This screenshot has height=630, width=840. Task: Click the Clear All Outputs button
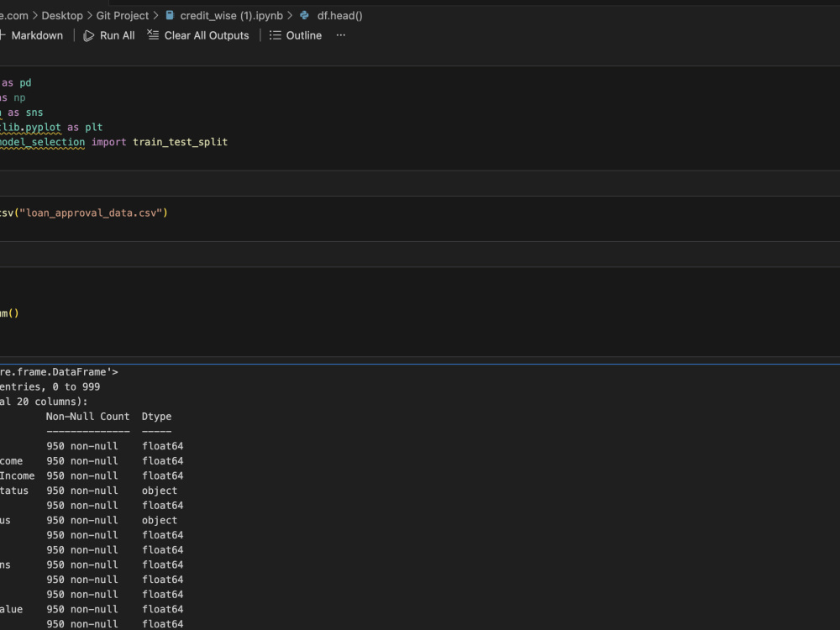(x=198, y=35)
